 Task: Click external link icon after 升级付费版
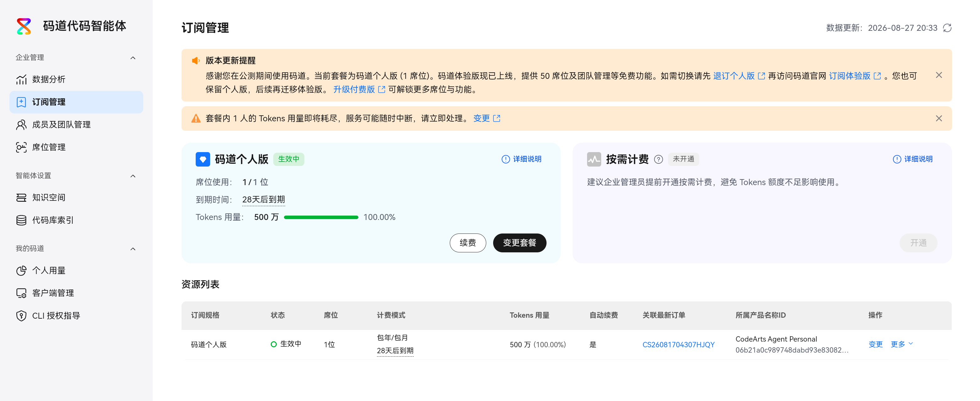click(382, 89)
